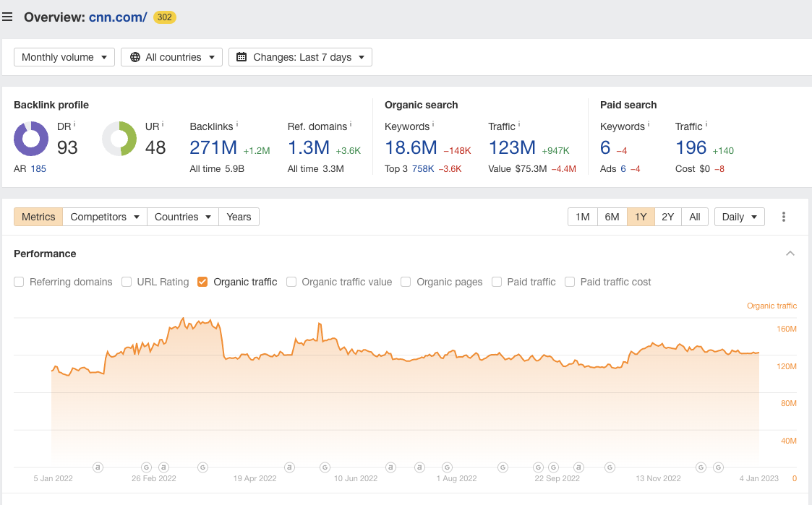This screenshot has height=505, width=812.
Task: Collapse the Performance section chevron
Action: pyautogui.click(x=790, y=254)
